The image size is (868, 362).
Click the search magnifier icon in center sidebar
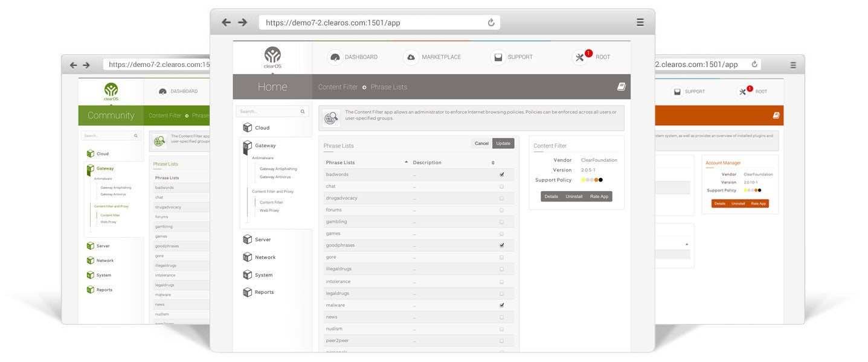point(303,112)
